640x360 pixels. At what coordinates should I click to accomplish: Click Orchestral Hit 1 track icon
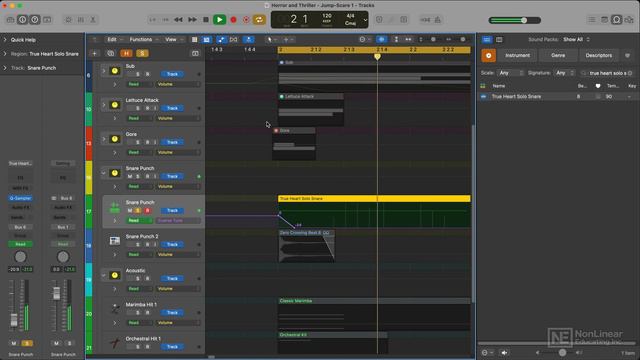pos(115,343)
